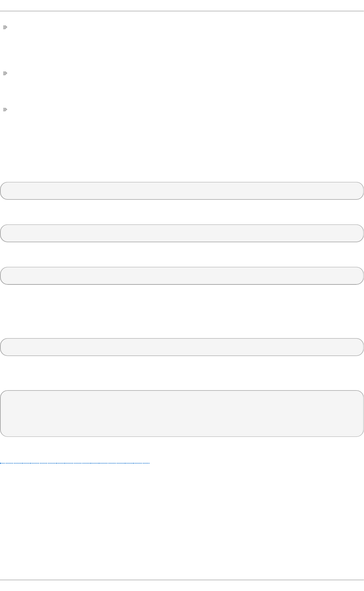Click the horizontal rule at page bottom
Screen dimensions: 364x591
pyautogui.click(x=182, y=580)
